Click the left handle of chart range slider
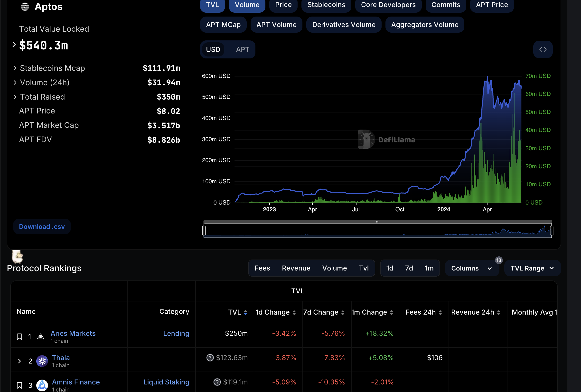 [x=204, y=231]
